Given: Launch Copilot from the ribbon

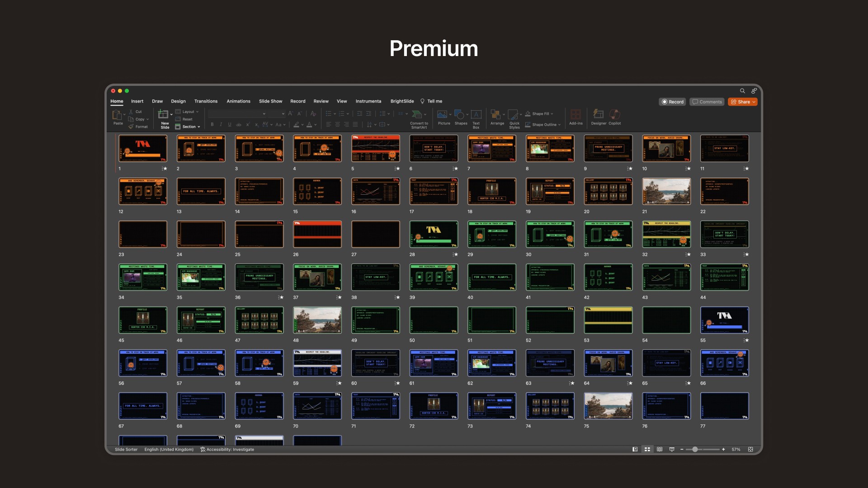Looking at the screenshot, I should (614, 115).
